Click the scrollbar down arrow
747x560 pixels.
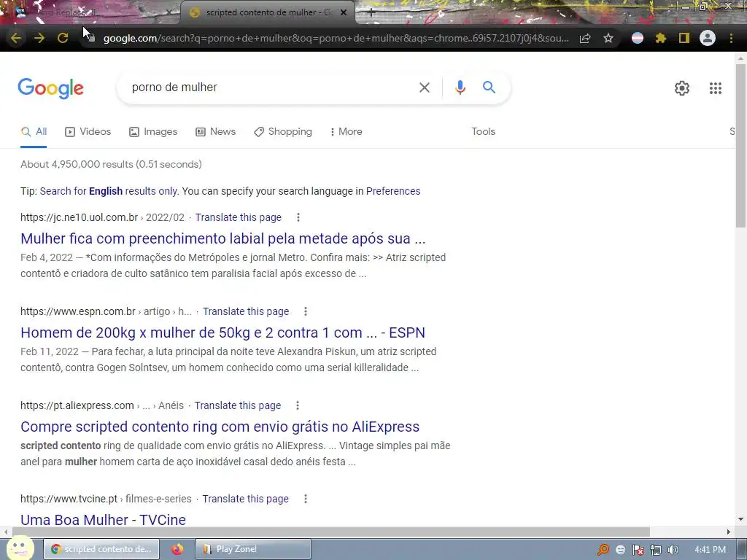click(740, 519)
